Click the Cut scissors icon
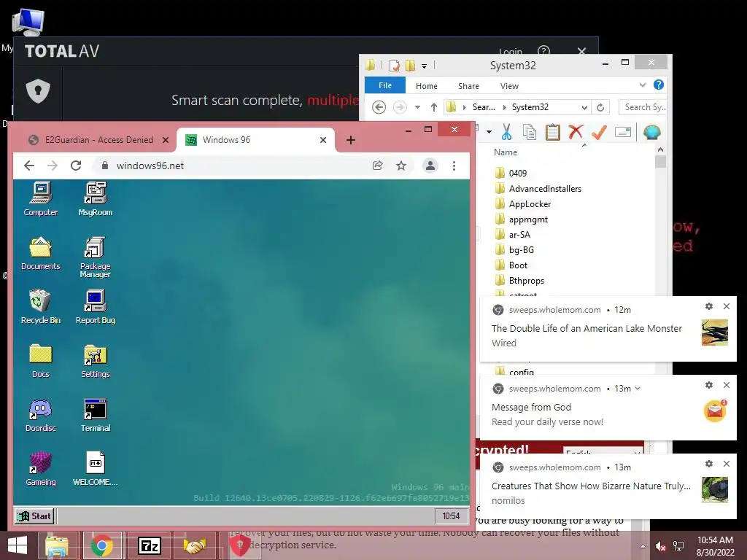Image resolution: width=747 pixels, height=560 pixels. [506, 132]
